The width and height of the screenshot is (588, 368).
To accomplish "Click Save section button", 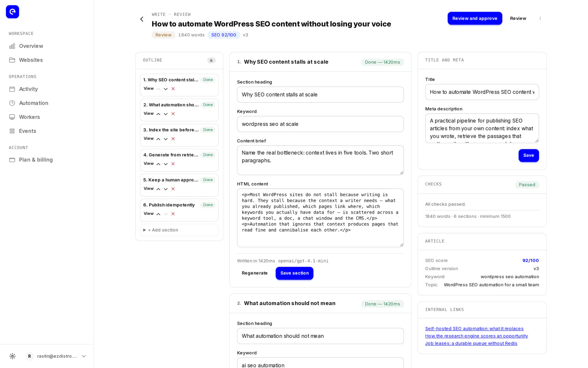I will pos(294,273).
